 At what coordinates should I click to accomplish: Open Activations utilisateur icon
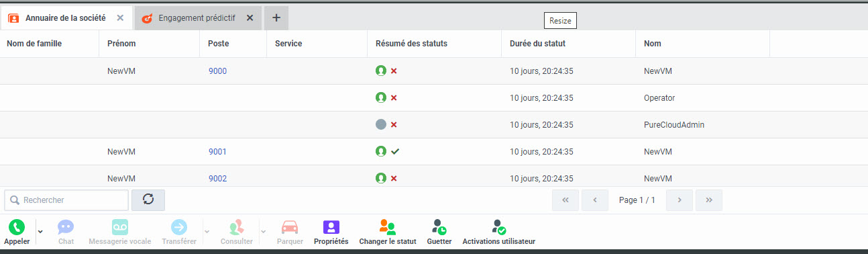pos(498,227)
